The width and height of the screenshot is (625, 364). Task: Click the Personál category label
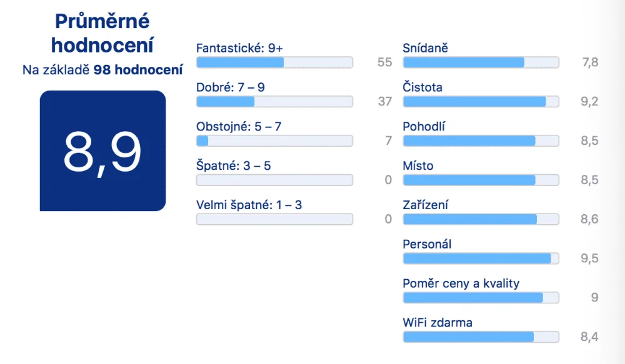tap(427, 244)
